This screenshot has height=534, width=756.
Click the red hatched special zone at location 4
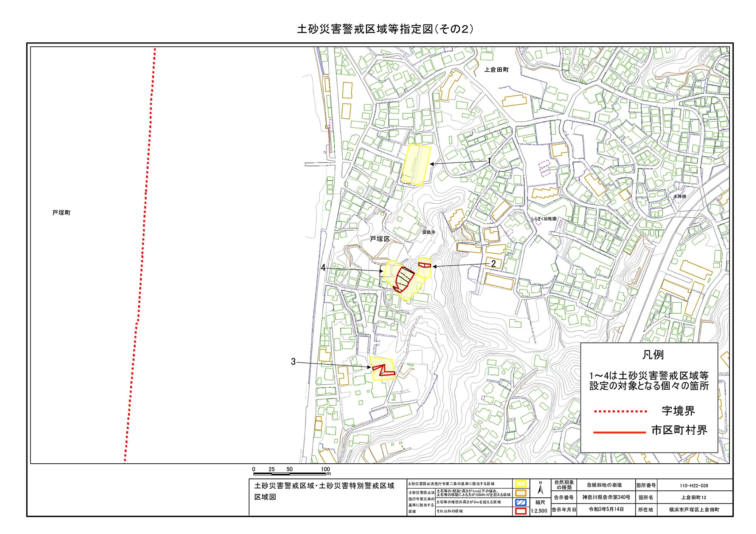coord(405,279)
